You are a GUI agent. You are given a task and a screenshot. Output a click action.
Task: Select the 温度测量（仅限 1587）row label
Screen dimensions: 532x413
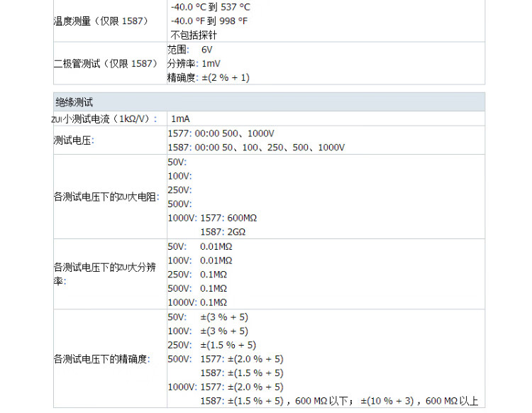101,21
